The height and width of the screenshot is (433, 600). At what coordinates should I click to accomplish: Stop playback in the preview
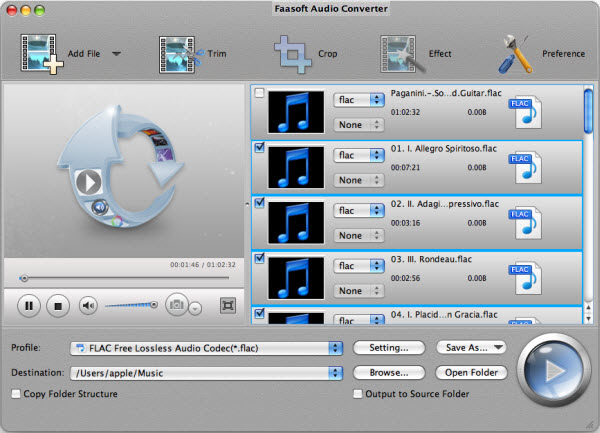(x=58, y=306)
